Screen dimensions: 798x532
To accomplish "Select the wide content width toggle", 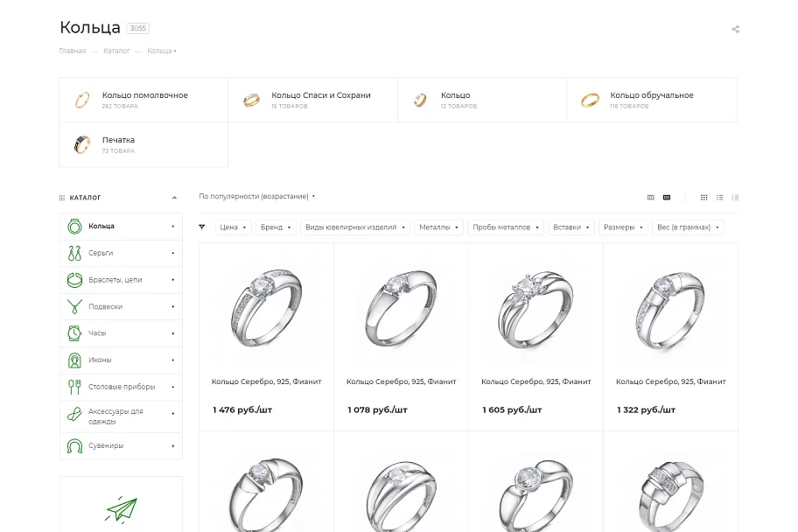I will [x=667, y=198].
